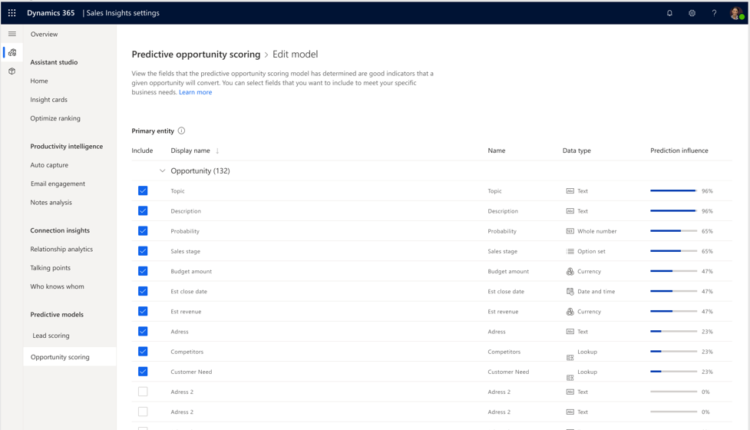Image resolution: width=750 pixels, height=430 pixels.
Task: Click the notifications bell icon
Action: point(669,13)
